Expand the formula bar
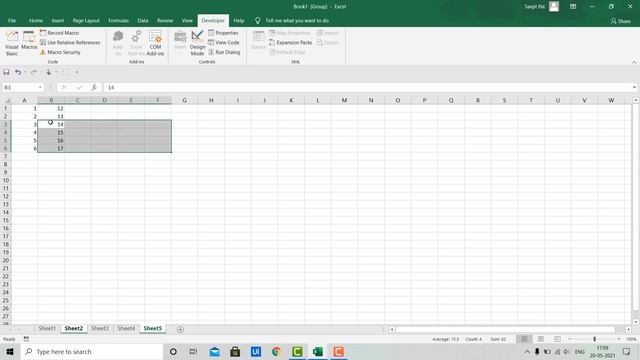640x360 pixels. click(x=634, y=87)
